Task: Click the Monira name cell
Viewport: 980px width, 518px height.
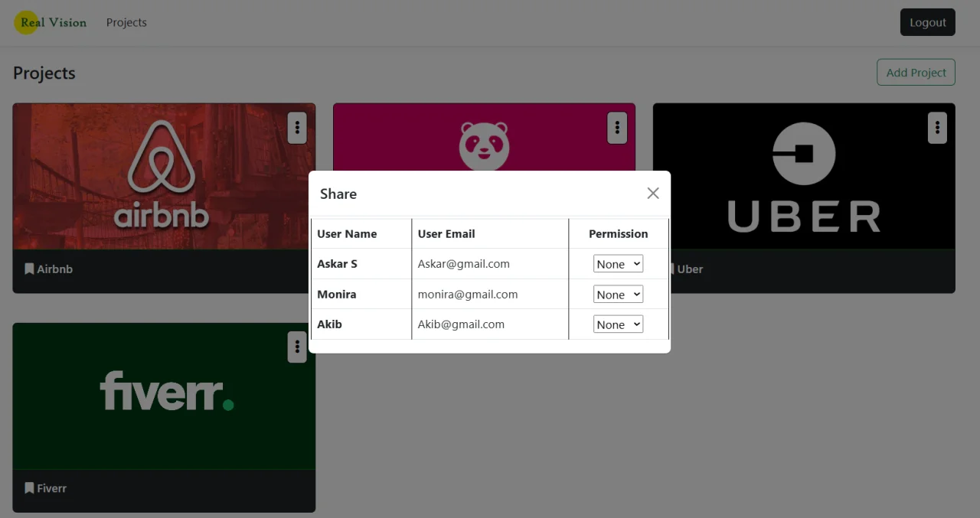Action: coord(361,295)
